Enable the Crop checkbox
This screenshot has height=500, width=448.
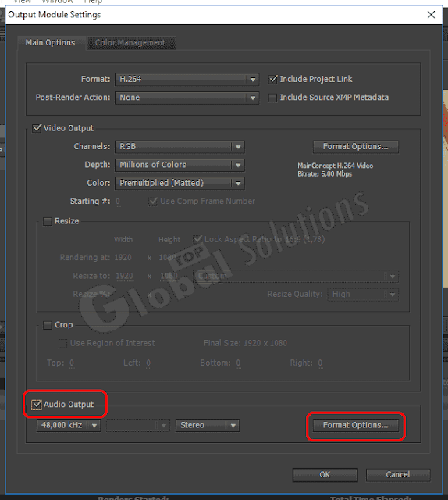(x=48, y=325)
